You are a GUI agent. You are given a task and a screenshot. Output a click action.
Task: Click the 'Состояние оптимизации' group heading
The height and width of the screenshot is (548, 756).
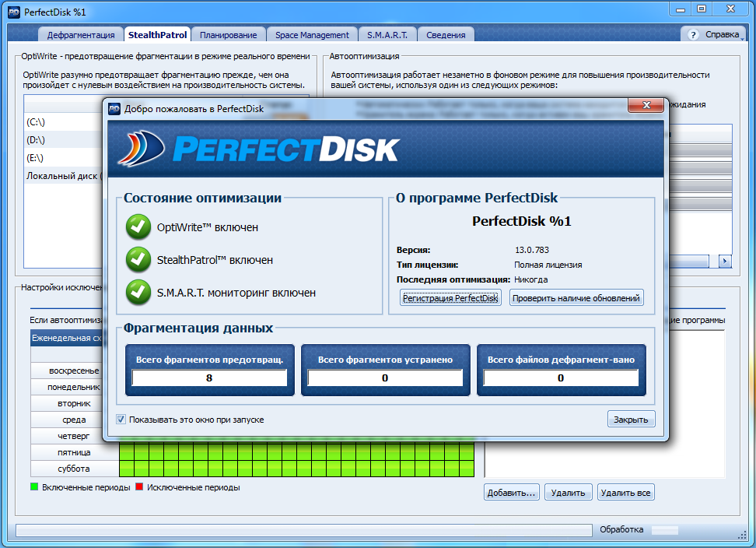[x=202, y=198]
